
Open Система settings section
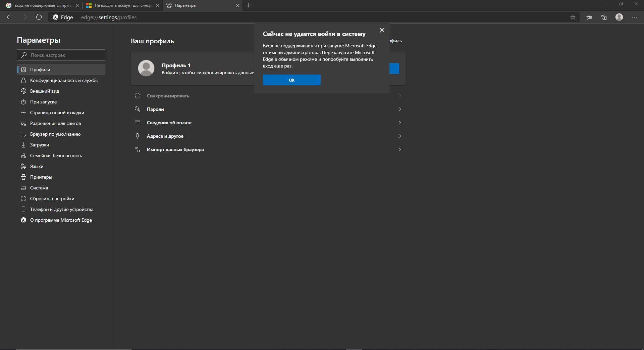pyautogui.click(x=61, y=188)
